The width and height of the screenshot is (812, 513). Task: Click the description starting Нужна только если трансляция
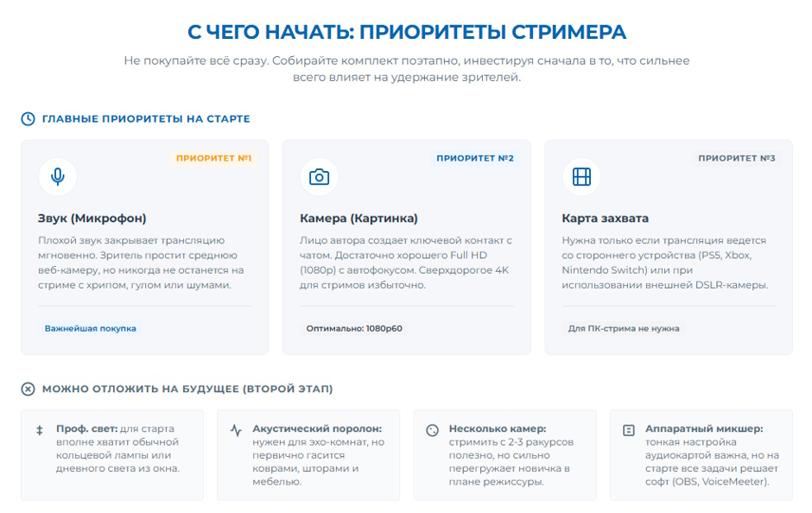[x=665, y=263]
